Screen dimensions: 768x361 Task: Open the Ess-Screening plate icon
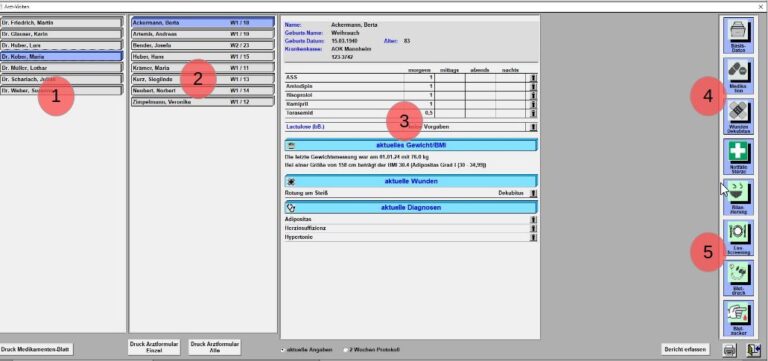[738, 238]
